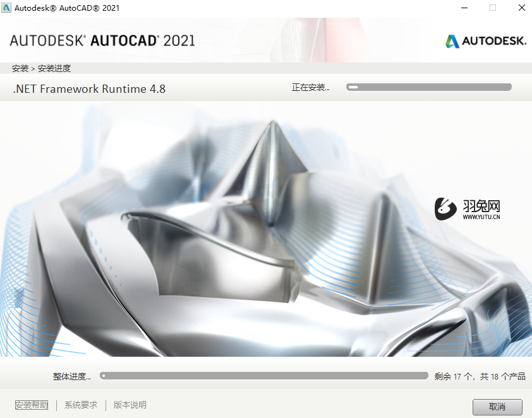Click the .NET Framework Runtime 4.8 title text
Viewport: 532px width, 418px height.
point(88,89)
